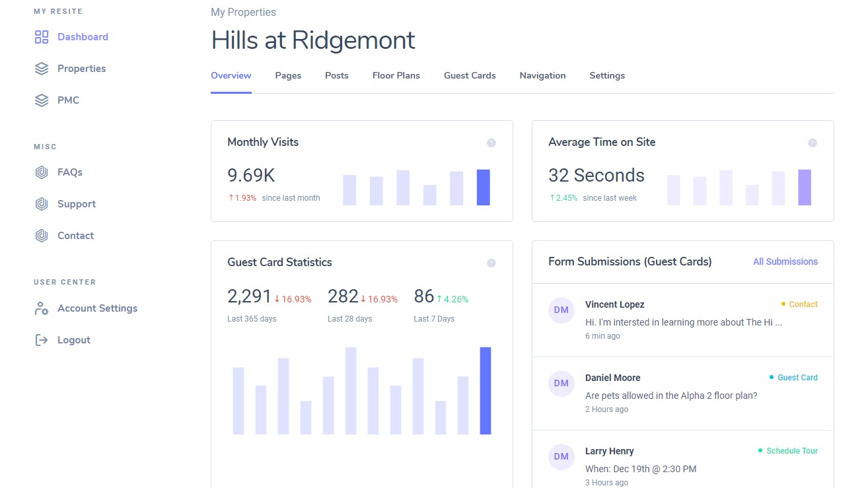
Task: Click the Dashboard grid icon in sidebar
Action: 42,37
